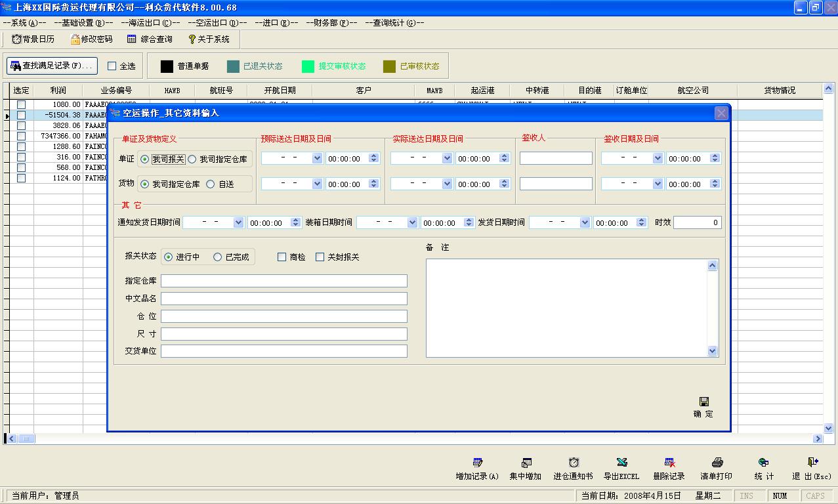Click the olive 已审核状态 color swatch

click(390, 66)
